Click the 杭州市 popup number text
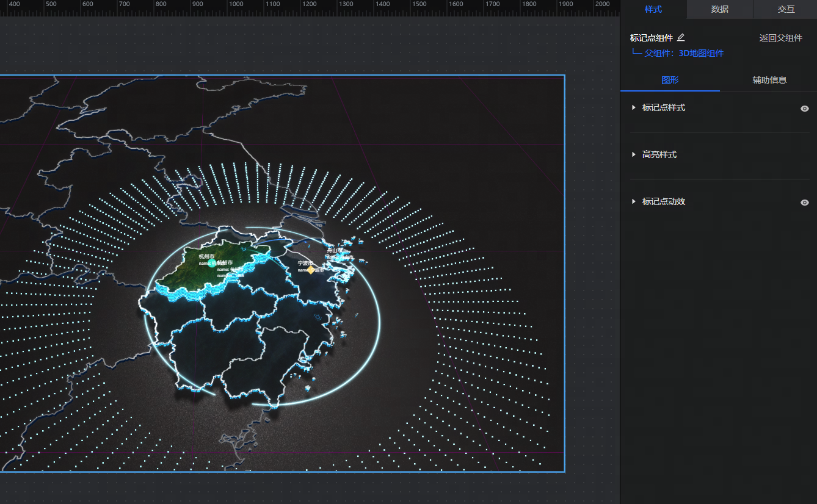This screenshot has width=817, height=504. tap(231, 276)
